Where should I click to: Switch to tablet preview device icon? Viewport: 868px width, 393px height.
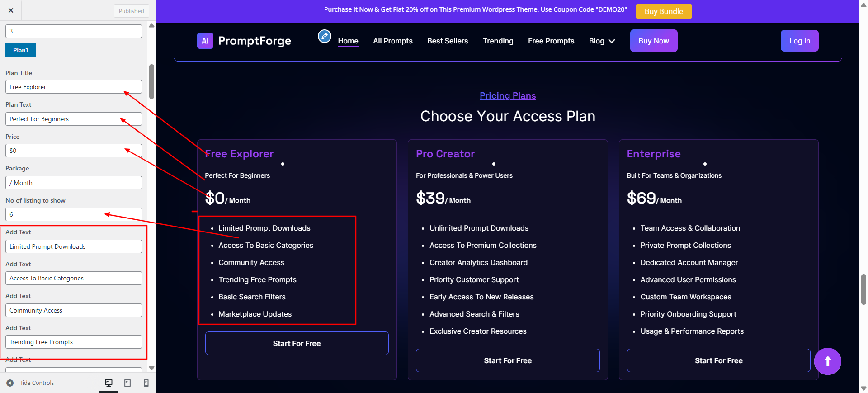pos(127,383)
